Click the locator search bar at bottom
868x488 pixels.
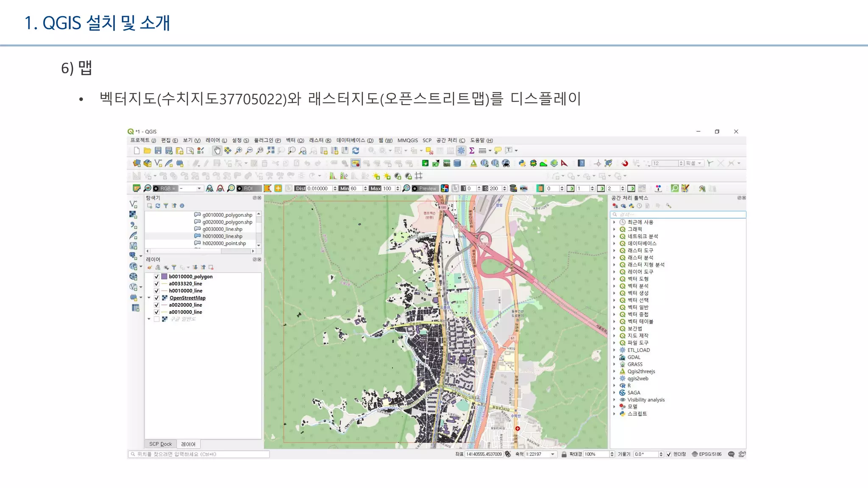click(x=199, y=454)
